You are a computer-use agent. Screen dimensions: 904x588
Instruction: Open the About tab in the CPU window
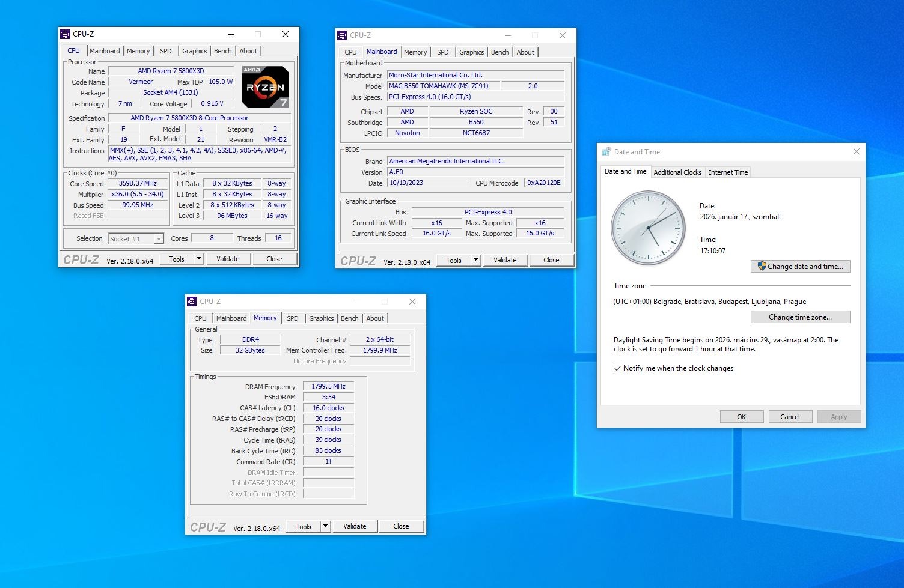[x=248, y=51]
